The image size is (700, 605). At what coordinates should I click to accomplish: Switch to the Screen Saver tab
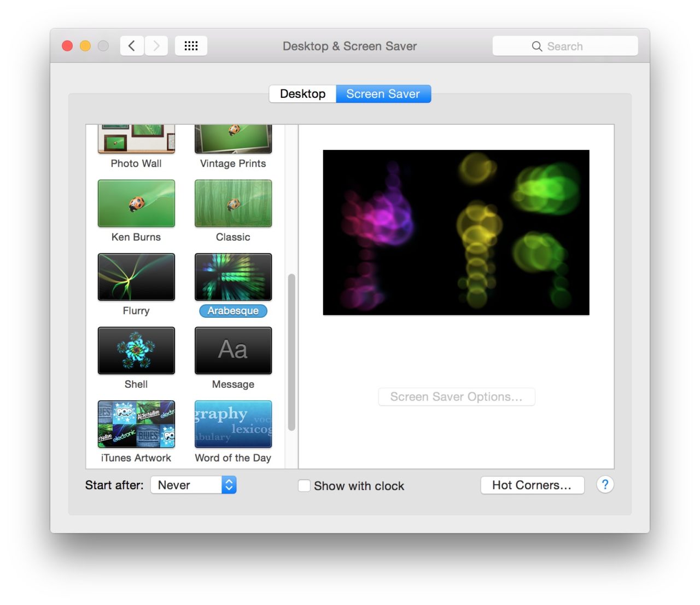pyautogui.click(x=383, y=94)
